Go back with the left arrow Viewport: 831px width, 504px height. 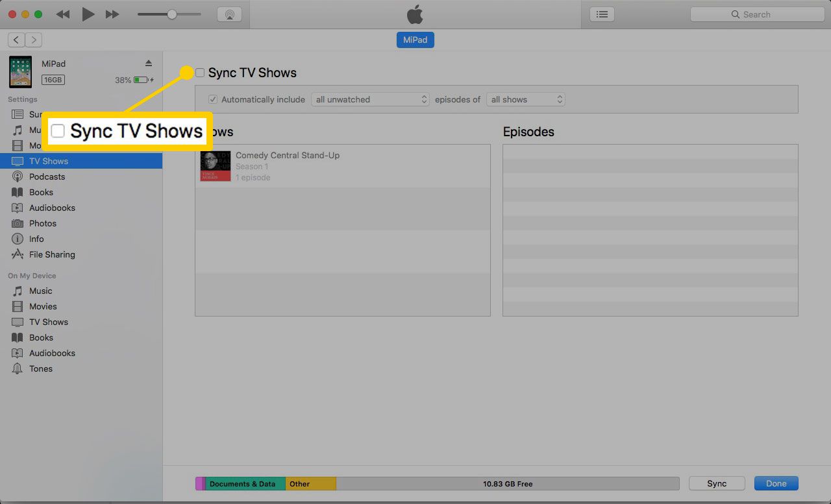click(17, 40)
